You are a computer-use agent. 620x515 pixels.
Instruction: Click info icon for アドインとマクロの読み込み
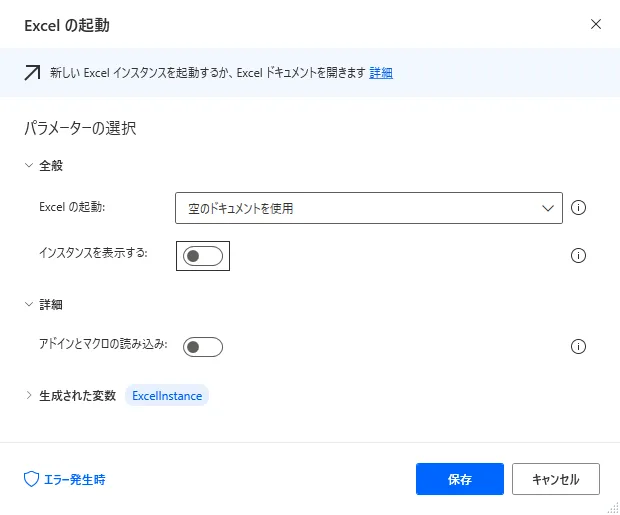pos(578,347)
